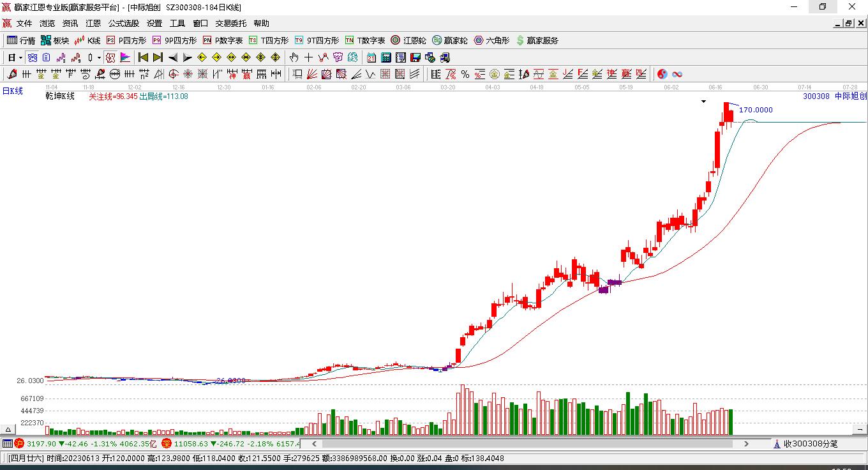
Task: Select the crosshair cursor tool
Action: pyautogui.click(x=308, y=57)
